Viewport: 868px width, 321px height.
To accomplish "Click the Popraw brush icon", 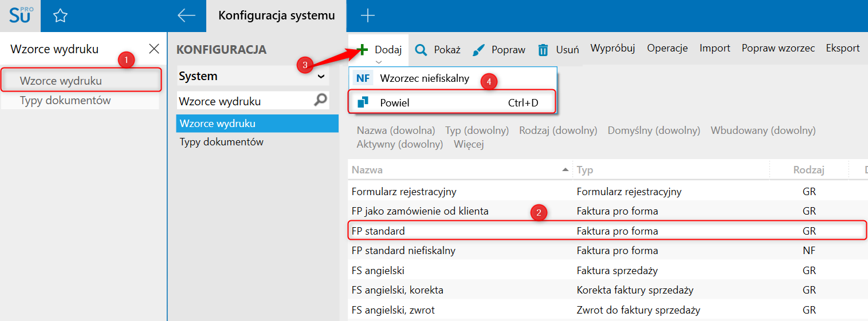I will tap(479, 50).
